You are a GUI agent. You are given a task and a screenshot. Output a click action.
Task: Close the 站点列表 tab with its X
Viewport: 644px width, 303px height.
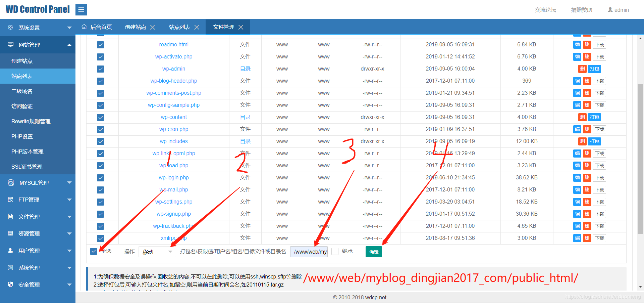click(197, 27)
